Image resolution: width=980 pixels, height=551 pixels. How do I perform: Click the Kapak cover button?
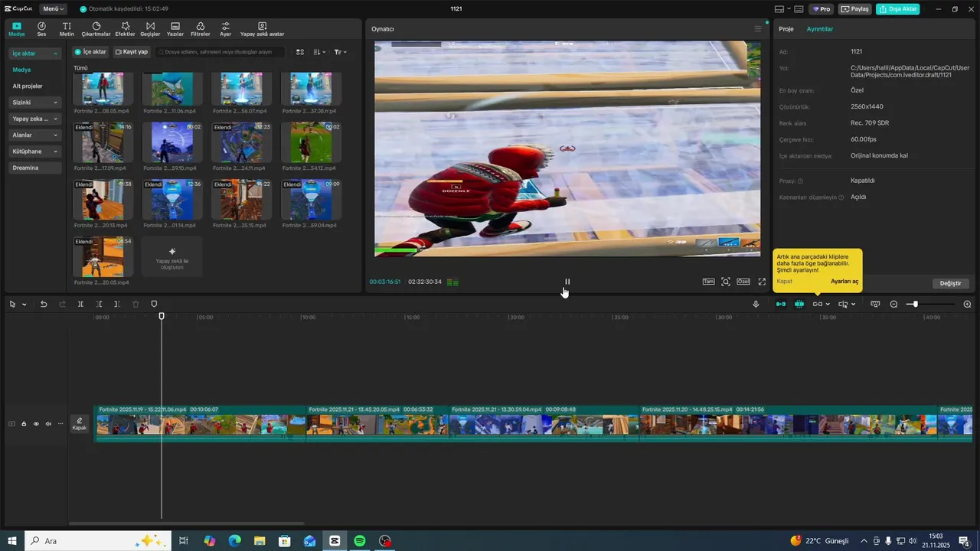coord(80,424)
